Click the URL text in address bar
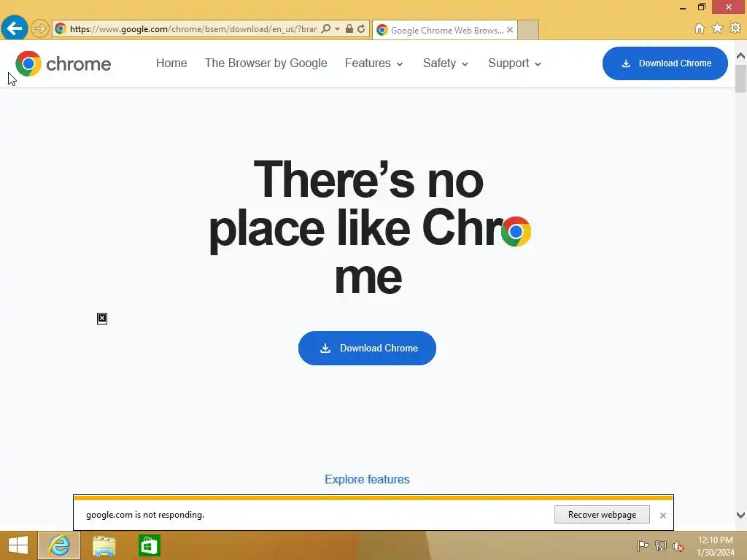 (x=193, y=29)
